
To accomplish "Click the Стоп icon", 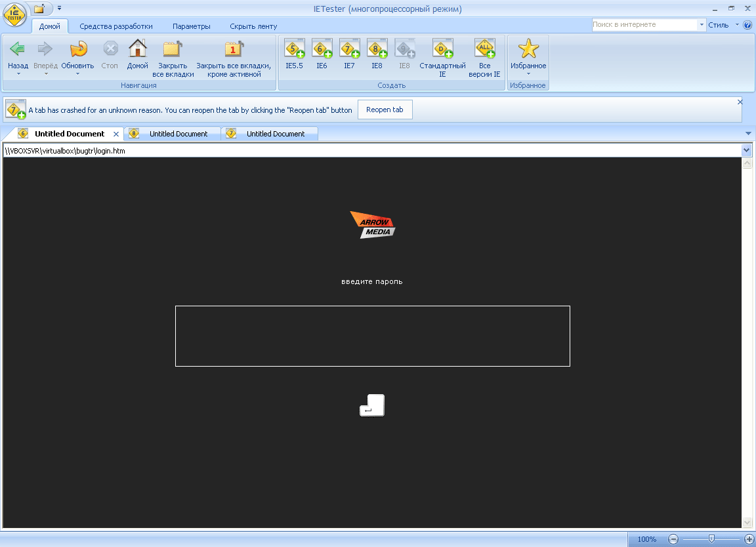I will 110,49.
